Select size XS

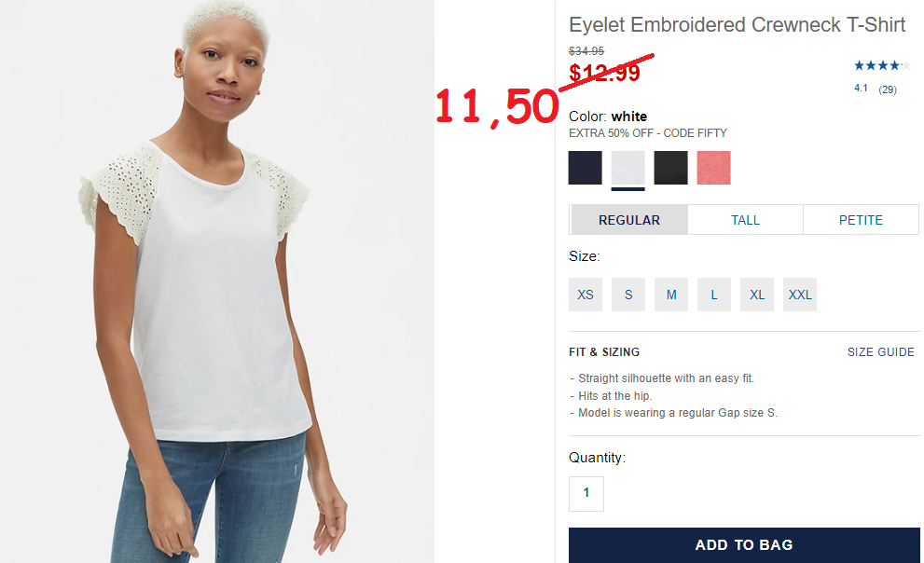(x=586, y=295)
